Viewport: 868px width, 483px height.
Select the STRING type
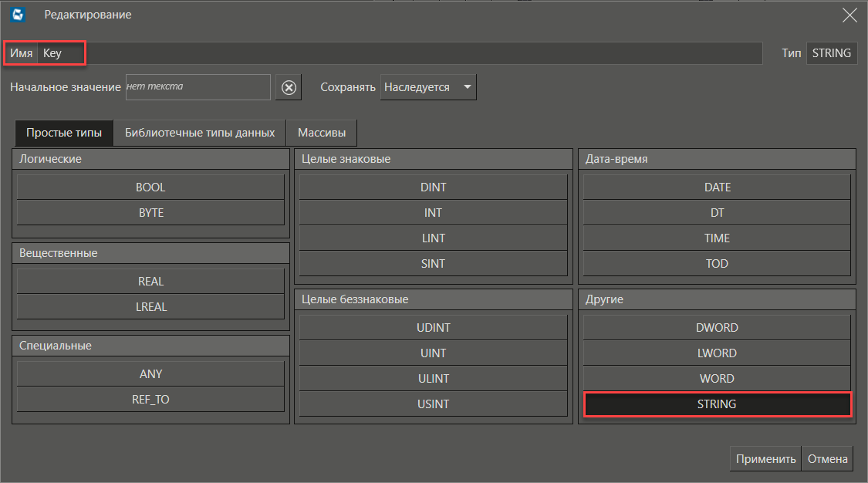[717, 404]
